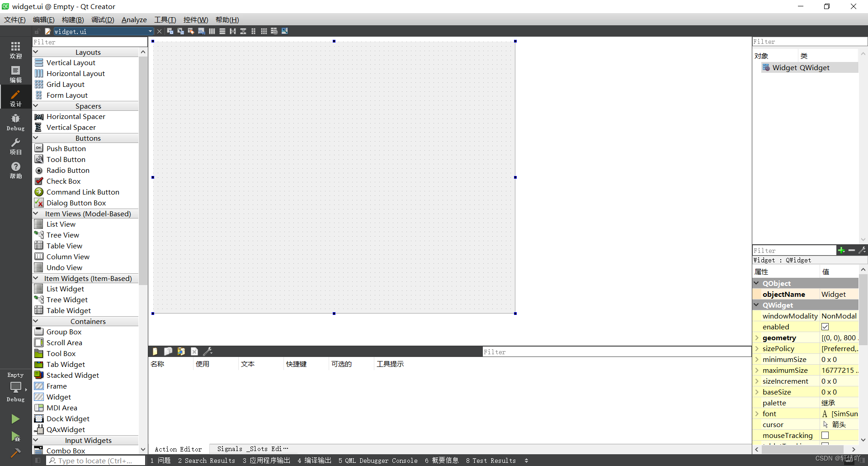Image resolution: width=868 pixels, height=466 pixels.
Task: Open the 构建(B) menu
Action: pos(73,19)
